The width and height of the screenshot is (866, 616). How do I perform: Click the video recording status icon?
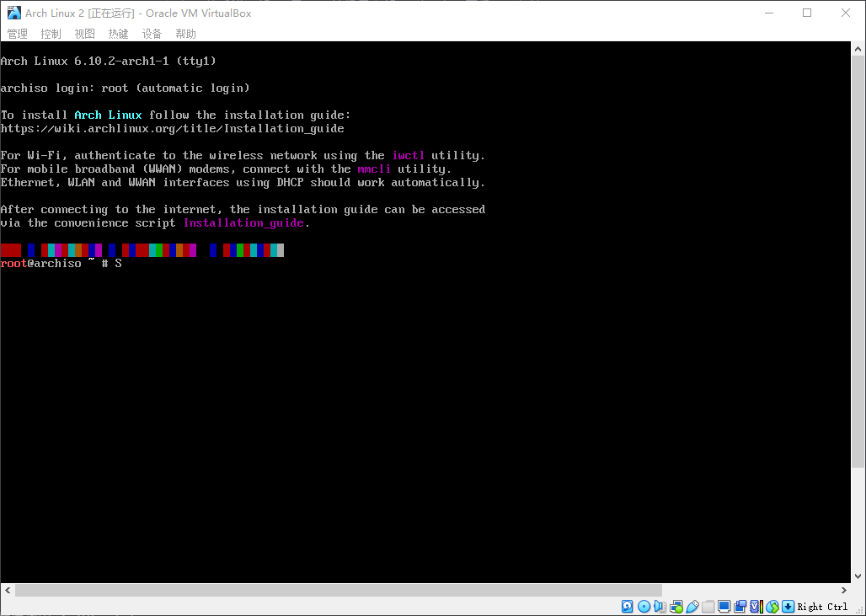[x=740, y=606]
